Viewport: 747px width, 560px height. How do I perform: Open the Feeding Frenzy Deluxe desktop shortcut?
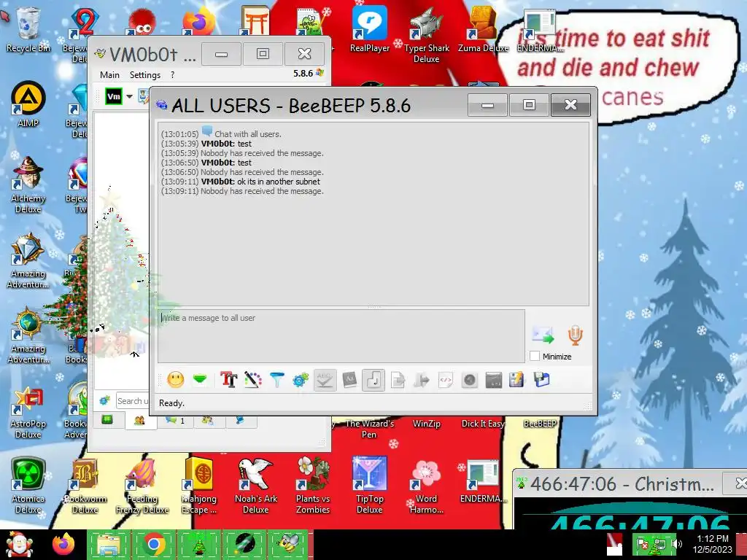coord(142,486)
